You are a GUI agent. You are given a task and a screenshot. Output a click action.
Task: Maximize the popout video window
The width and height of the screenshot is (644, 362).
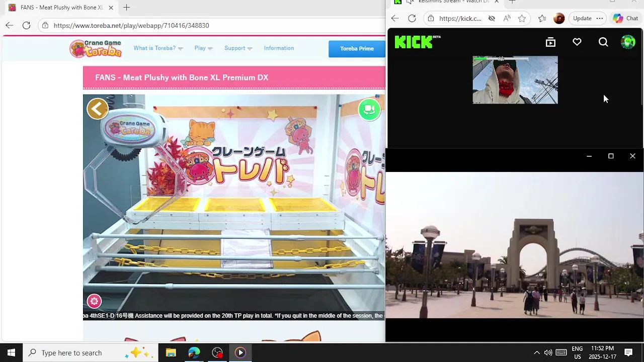[611, 156]
